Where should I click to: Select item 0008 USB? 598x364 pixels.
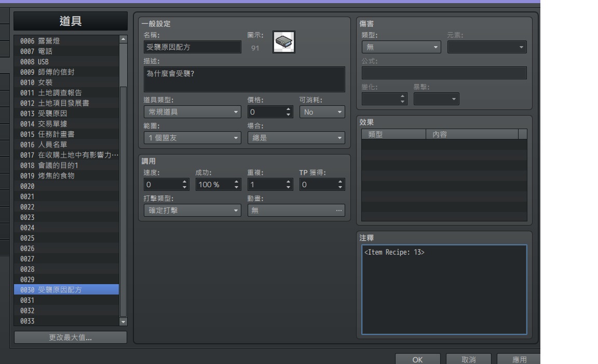tap(66, 62)
